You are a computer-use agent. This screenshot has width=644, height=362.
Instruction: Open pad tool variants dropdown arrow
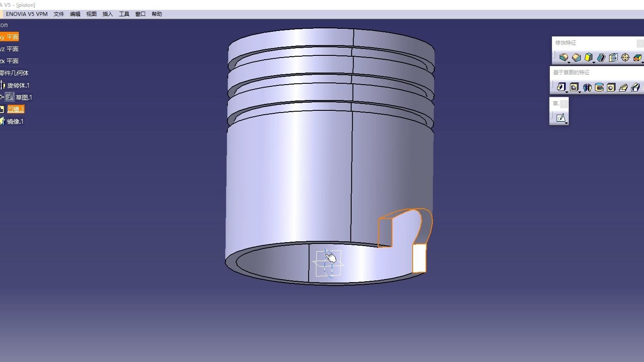(567, 92)
